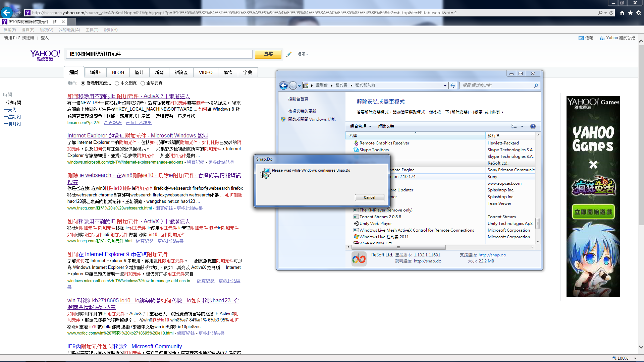Click the Yahoo search input field
The width and height of the screenshot is (644, 362).
[x=159, y=54]
